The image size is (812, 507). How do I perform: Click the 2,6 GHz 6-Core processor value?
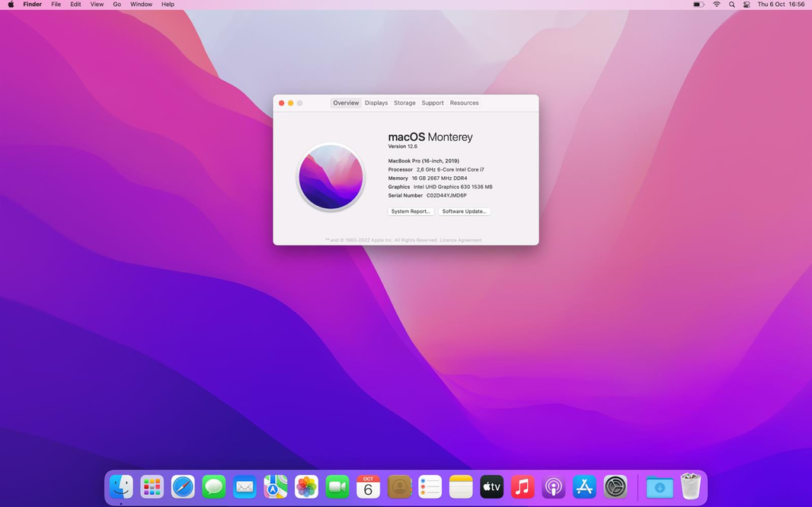[x=450, y=169]
